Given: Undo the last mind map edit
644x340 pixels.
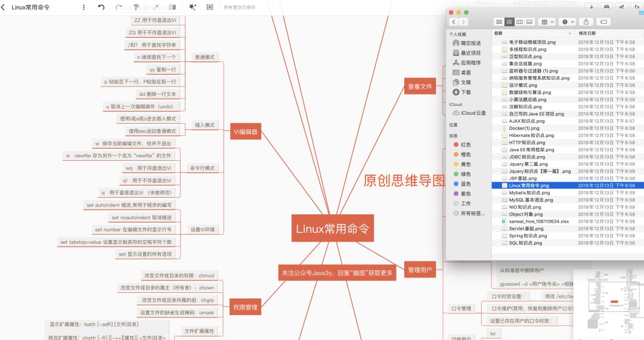Looking at the screenshot, I should (101, 7).
